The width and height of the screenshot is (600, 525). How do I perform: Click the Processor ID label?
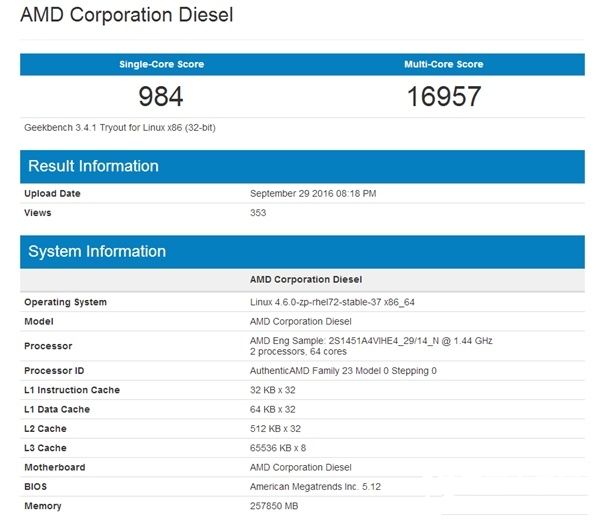pos(54,371)
